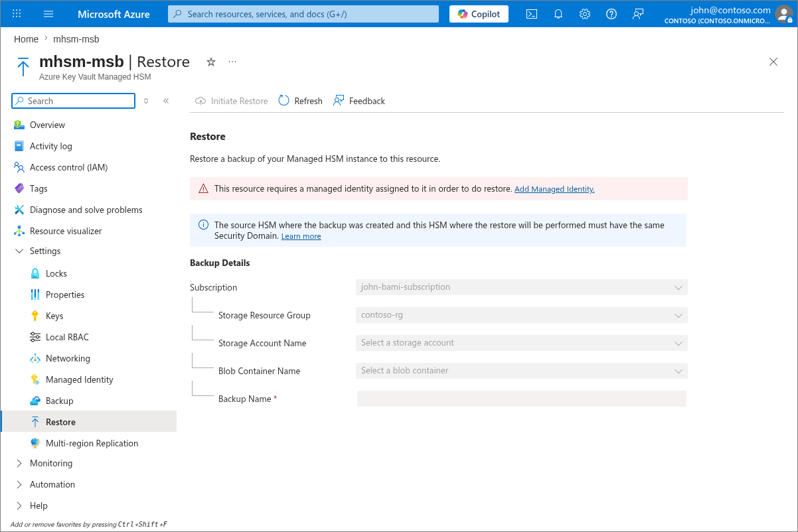The image size is (798, 532).
Task: Click the Local RBAC sliders icon
Action: point(35,337)
